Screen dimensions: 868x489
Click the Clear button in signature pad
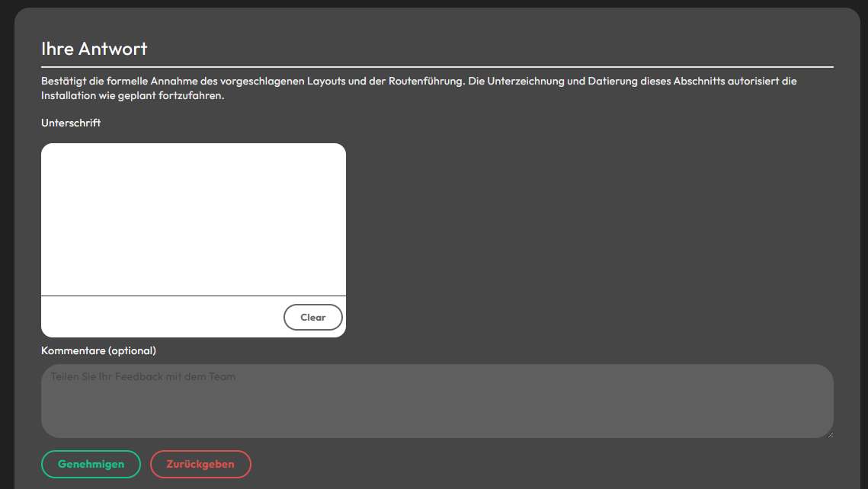pyautogui.click(x=312, y=318)
